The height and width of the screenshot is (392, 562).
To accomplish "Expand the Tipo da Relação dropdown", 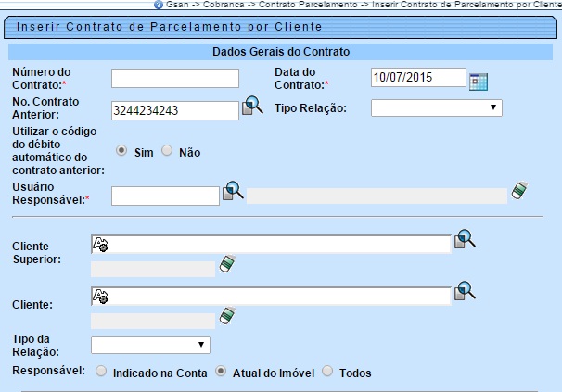I will [x=150, y=345].
